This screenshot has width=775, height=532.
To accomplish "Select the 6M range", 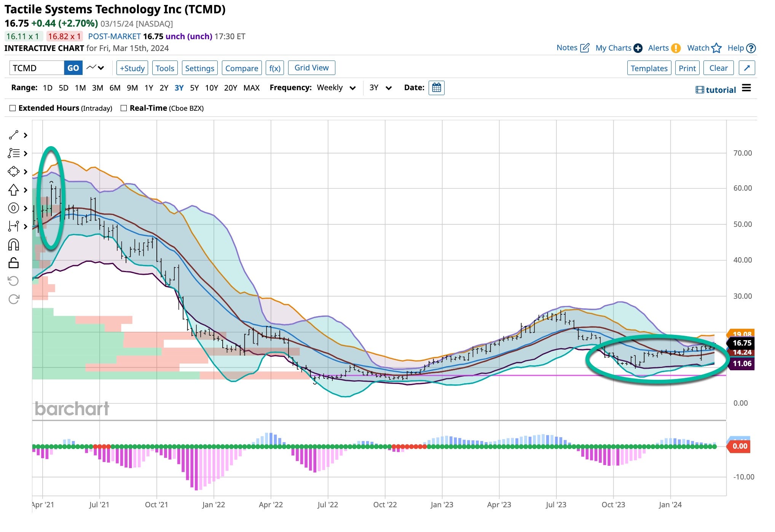I will 115,88.
